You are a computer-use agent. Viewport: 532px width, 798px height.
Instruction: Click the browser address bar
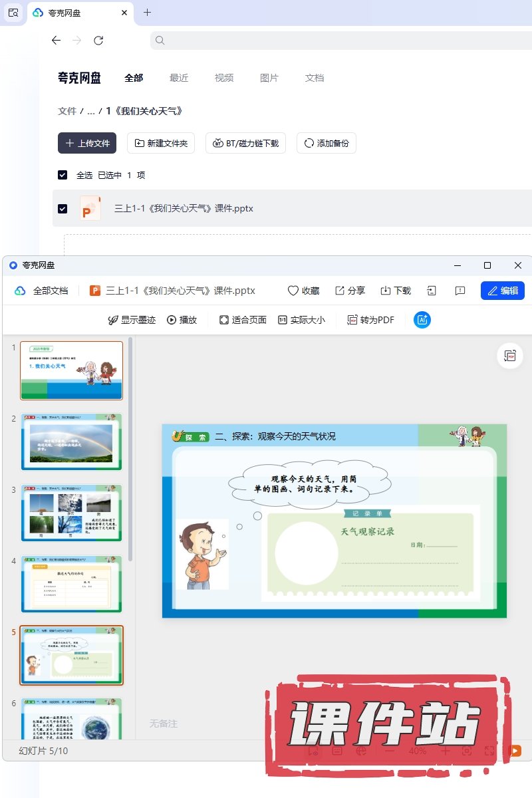point(339,41)
